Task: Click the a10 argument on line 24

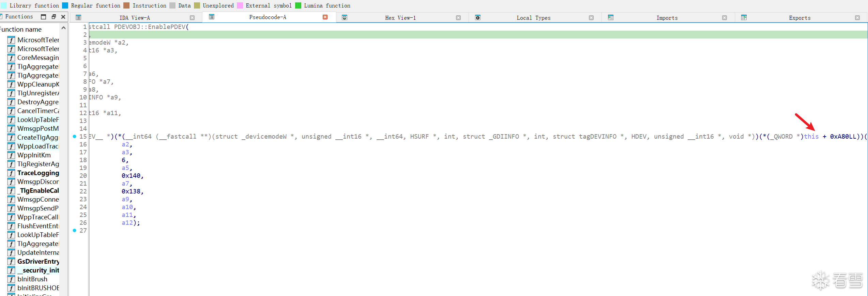Action: [127, 207]
